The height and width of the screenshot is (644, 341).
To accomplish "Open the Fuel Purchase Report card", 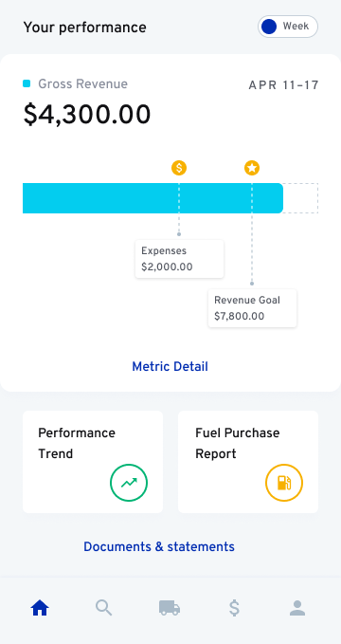I will [x=248, y=462].
